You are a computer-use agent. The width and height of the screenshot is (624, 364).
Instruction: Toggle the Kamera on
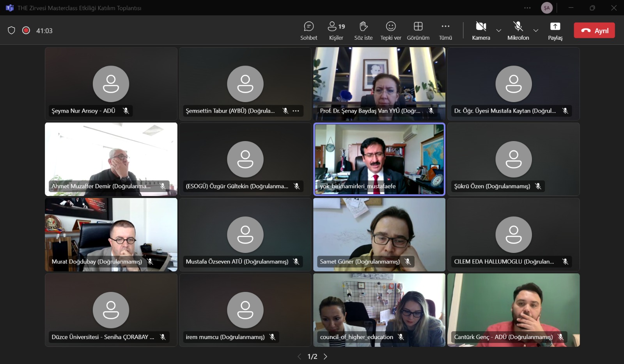click(x=481, y=31)
